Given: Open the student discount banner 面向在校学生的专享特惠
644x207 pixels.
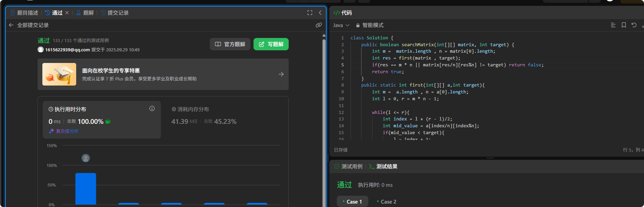Looking at the screenshot, I should (163, 74).
